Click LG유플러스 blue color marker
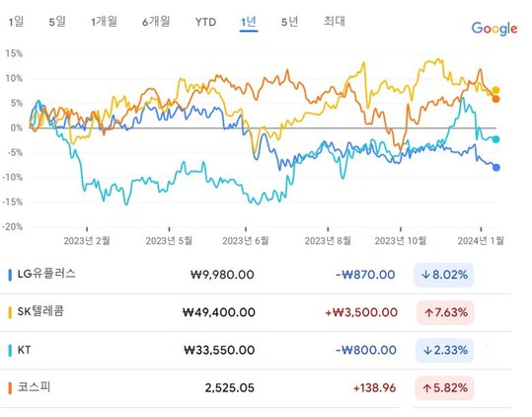The width and height of the screenshot is (532, 417). (10, 275)
